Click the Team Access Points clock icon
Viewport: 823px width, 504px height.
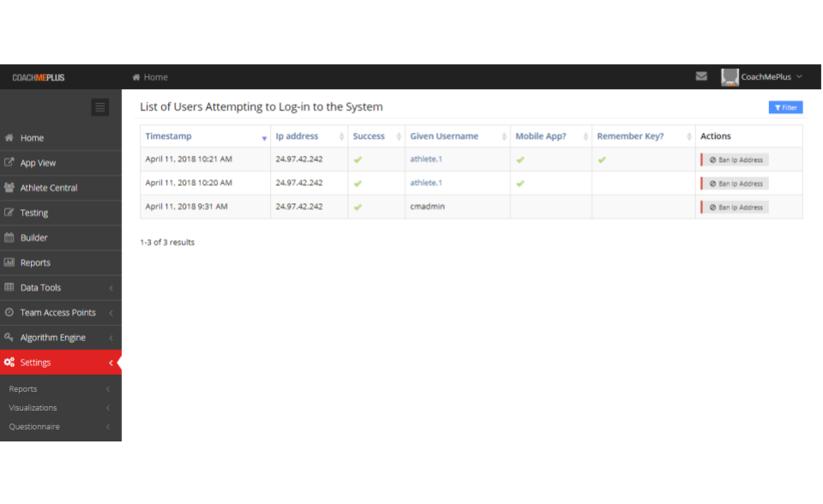[x=9, y=312]
